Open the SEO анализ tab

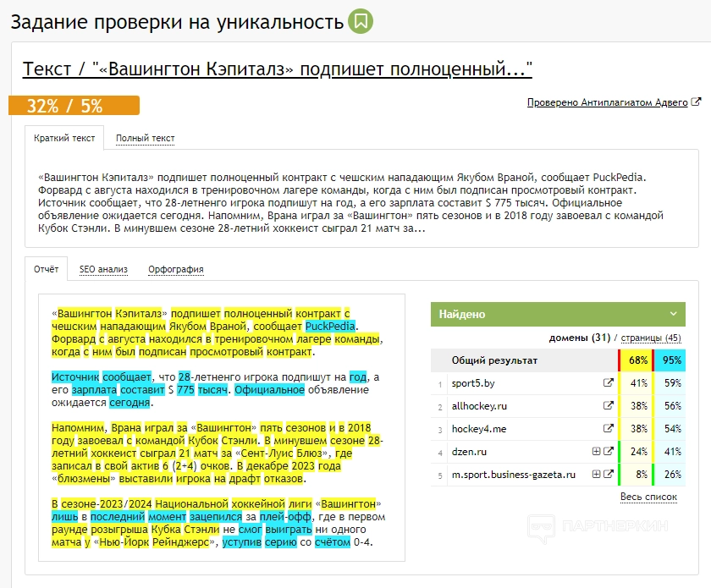(x=103, y=269)
